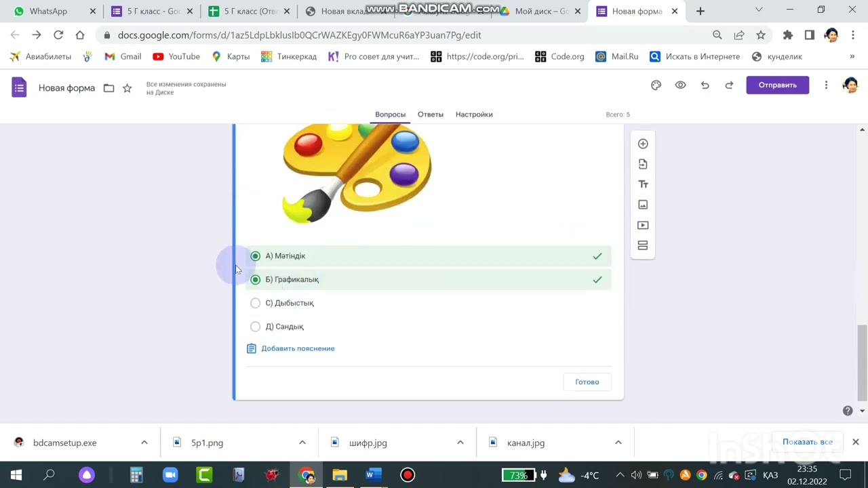Image resolution: width=868 pixels, height=488 pixels.
Task: Open the Google Forms home icon
Action: pos(19,87)
